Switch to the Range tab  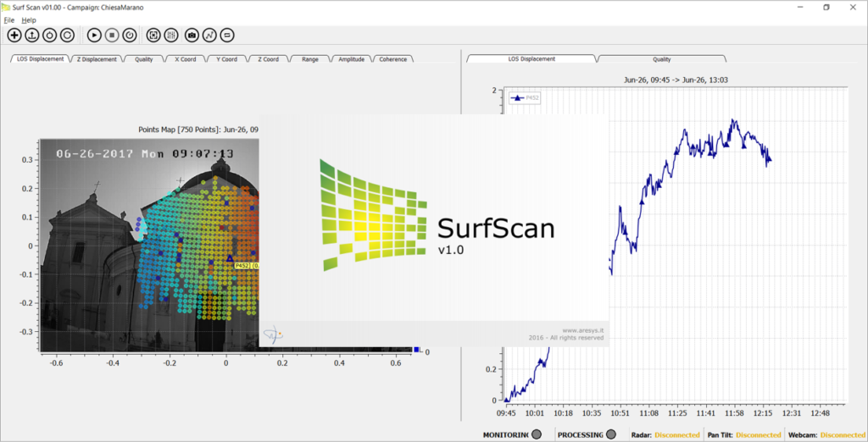point(310,59)
